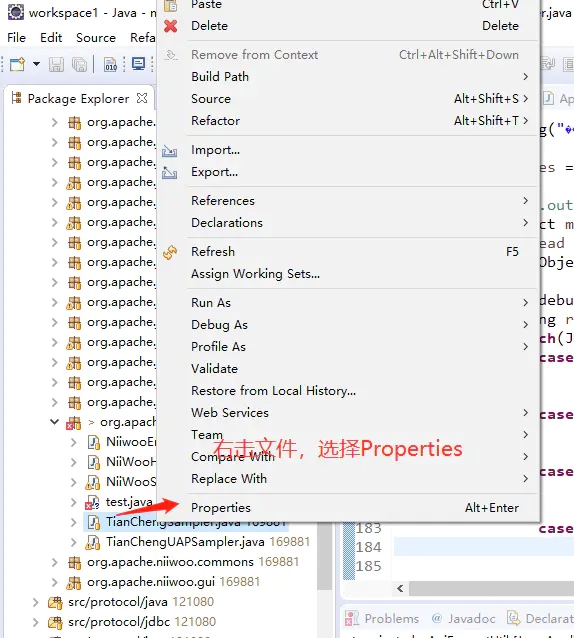The image size is (574, 638).
Task: Click the Save toolbar icon
Action: click(x=56, y=64)
